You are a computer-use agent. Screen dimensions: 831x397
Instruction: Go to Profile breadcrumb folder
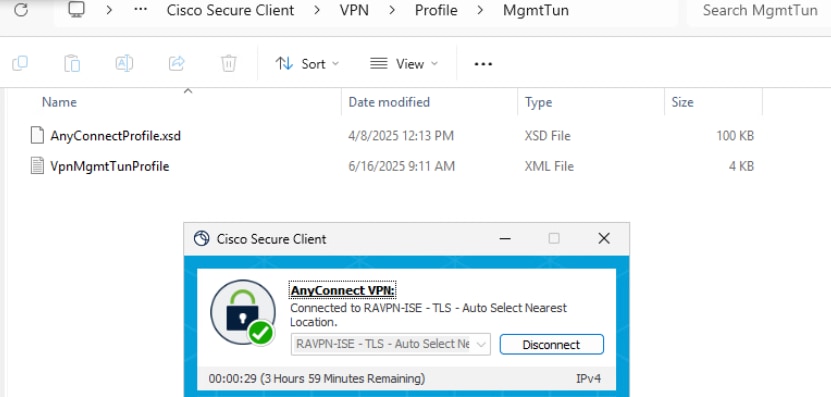[x=436, y=10]
